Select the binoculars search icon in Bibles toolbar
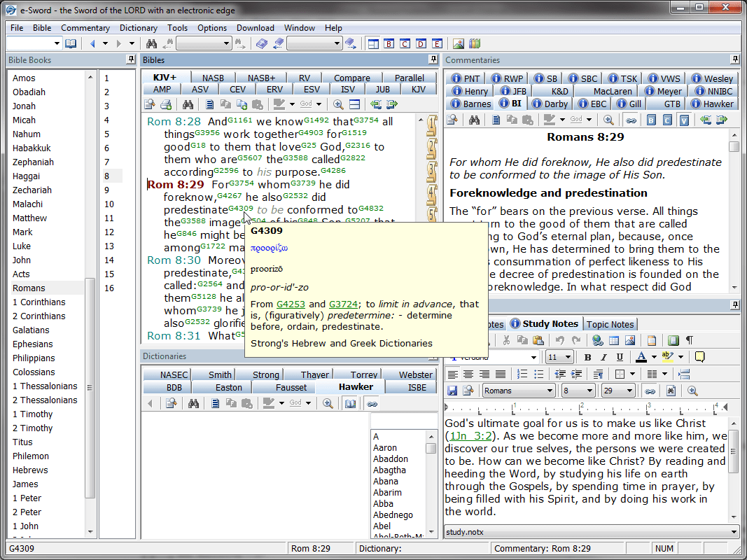The image size is (747, 560). tap(188, 104)
